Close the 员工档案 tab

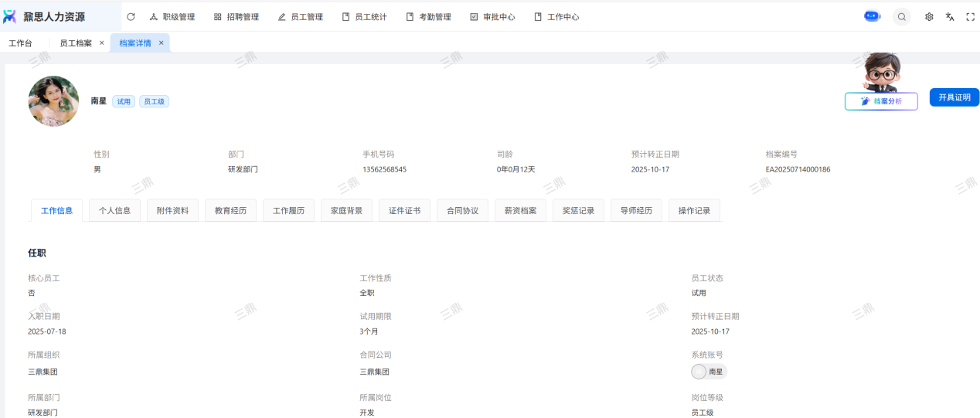pos(101,43)
